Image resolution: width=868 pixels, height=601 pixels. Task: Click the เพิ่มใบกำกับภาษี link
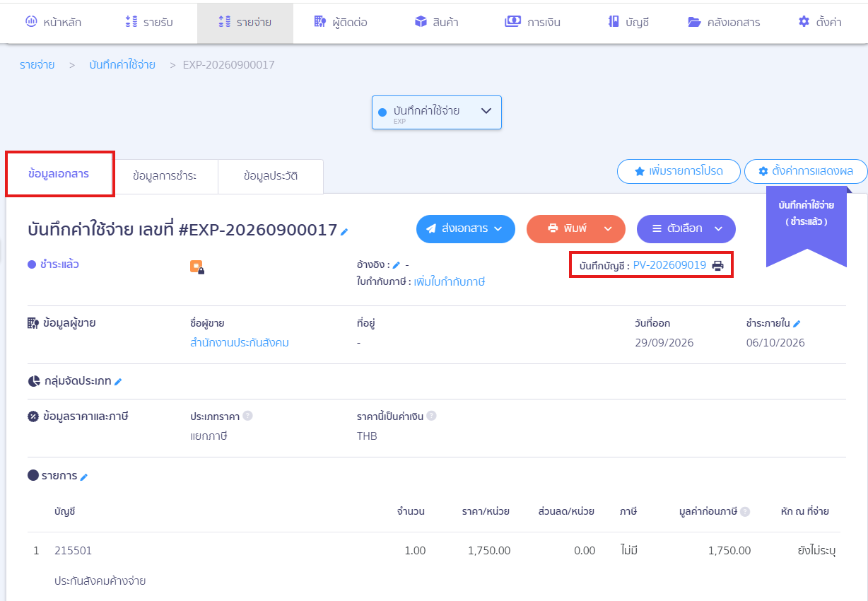click(x=450, y=282)
